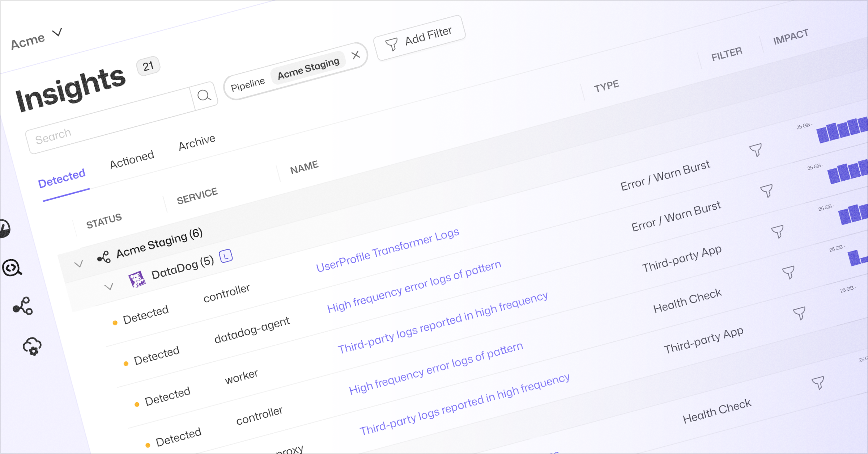Viewport: 868px width, 454px height.
Task: Open worker Third-party logs reported insight
Action: (x=443, y=323)
